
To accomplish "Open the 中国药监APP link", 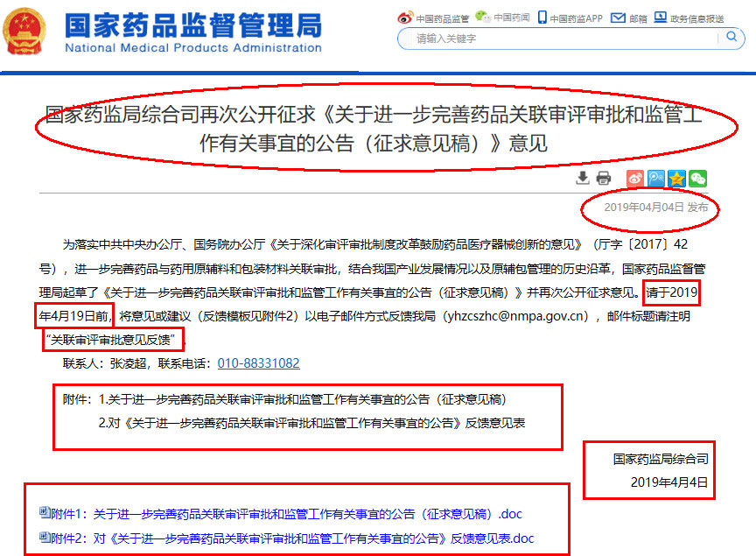I will [x=570, y=18].
